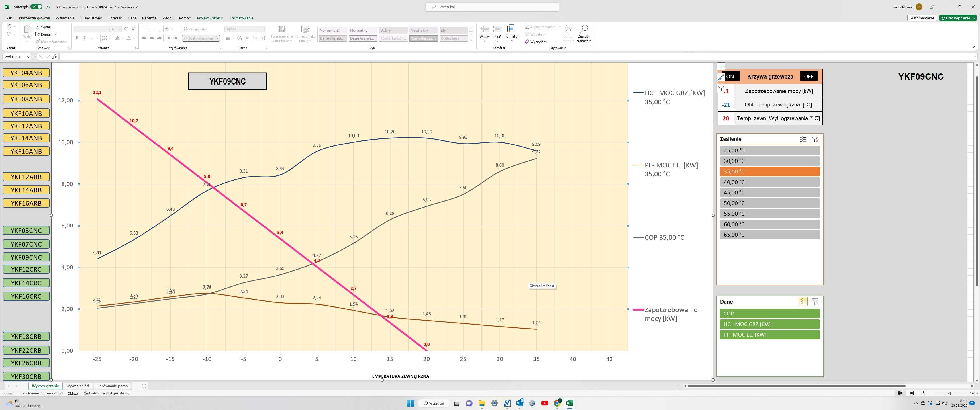
Task: Clear the filter in Zasilanie slicer
Action: pyautogui.click(x=815, y=139)
